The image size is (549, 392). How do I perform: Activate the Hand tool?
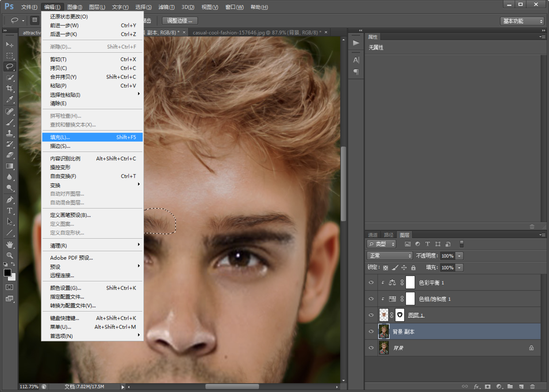(9, 244)
